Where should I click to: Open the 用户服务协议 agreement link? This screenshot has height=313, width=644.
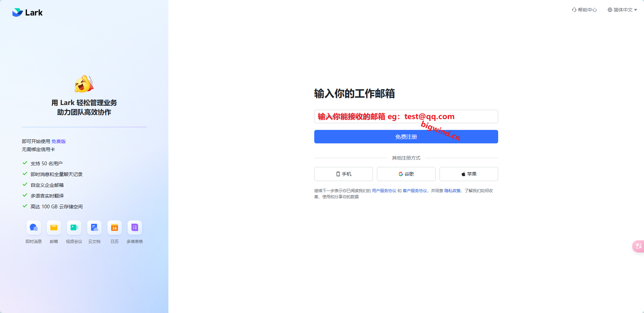(384, 191)
